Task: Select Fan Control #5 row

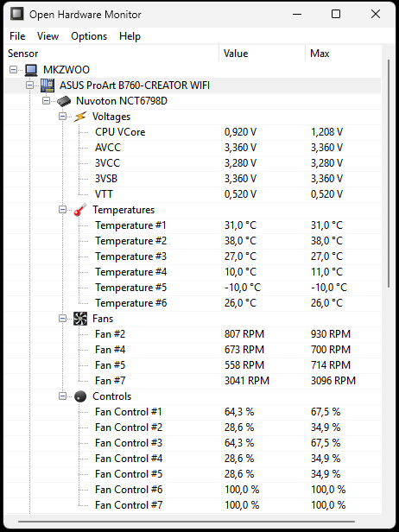Action: click(193, 474)
